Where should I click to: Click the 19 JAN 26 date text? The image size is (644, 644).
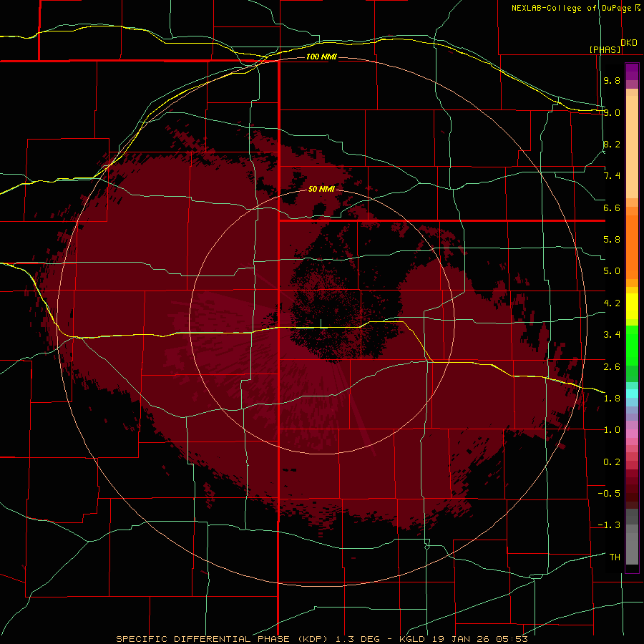[462, 639]
